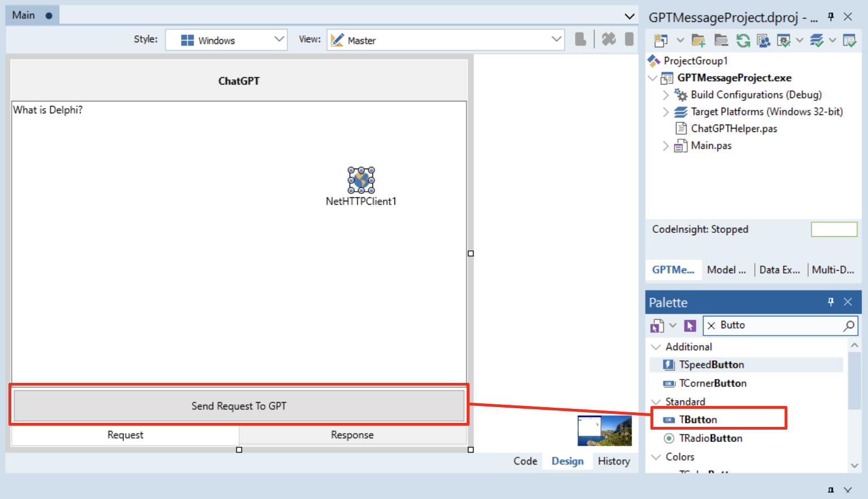The width and height of the screenshot is (868, 499).
Task: Clear the palette search with the X icon
Action: click(711, 325)
